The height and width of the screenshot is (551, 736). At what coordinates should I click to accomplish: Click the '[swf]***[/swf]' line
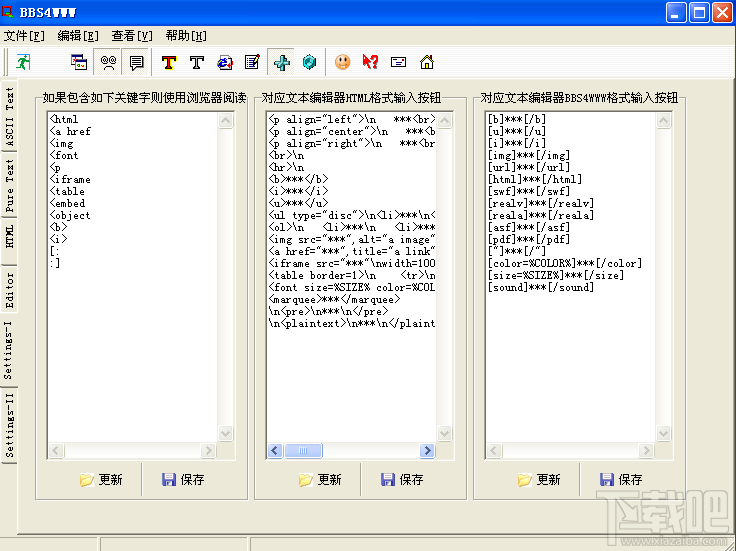click(529, 191)
